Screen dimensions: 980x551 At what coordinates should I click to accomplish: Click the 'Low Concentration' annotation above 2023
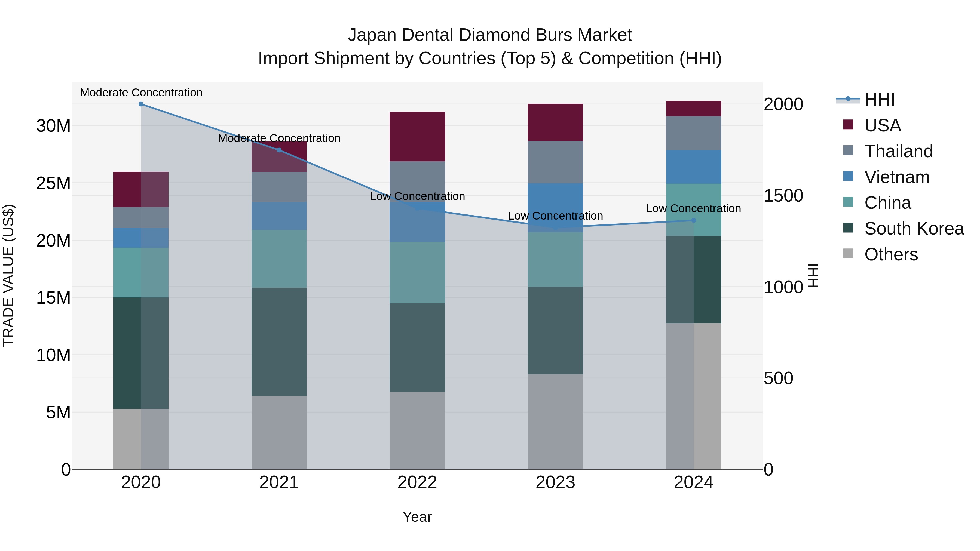point(555,216)
